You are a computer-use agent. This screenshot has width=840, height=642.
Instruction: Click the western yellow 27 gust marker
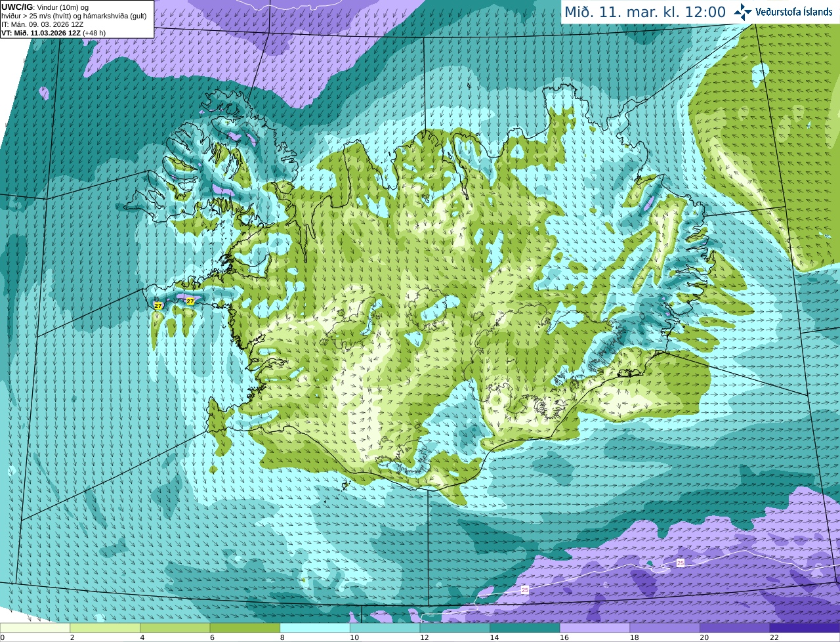click(x=158, y=306)
